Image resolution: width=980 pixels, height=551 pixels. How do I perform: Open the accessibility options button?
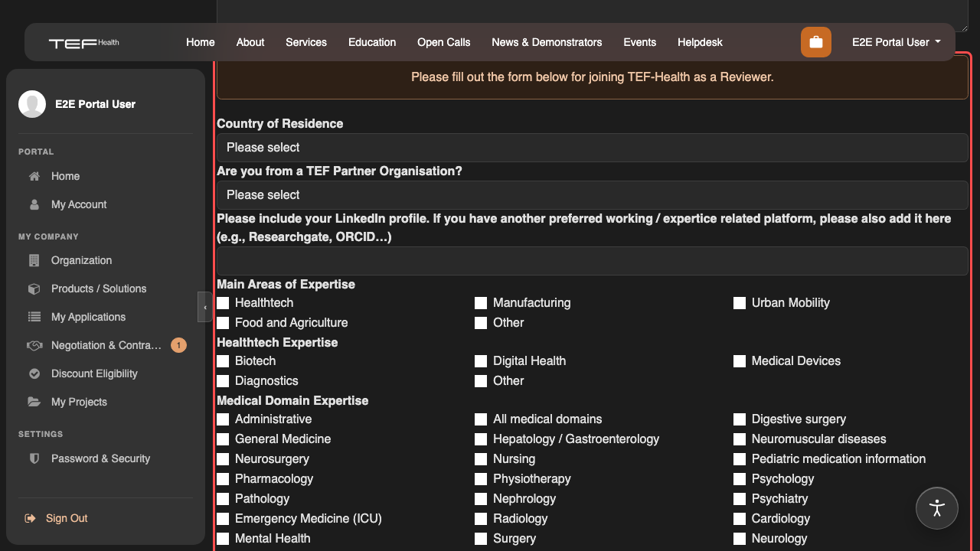[937, 508]
